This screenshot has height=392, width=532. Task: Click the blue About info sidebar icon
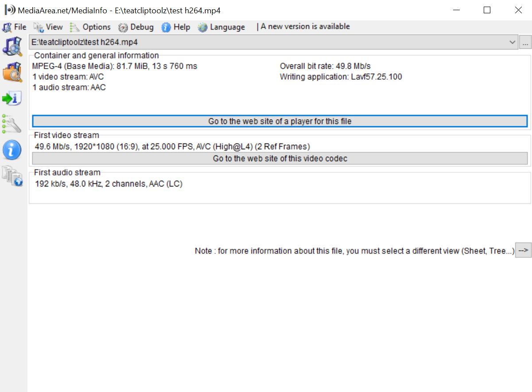pos(12,150)
